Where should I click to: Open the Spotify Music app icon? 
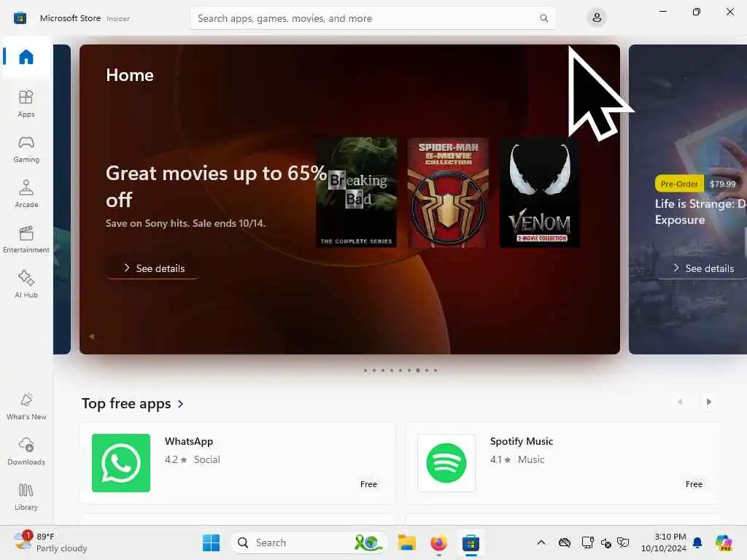pos(446,463)
